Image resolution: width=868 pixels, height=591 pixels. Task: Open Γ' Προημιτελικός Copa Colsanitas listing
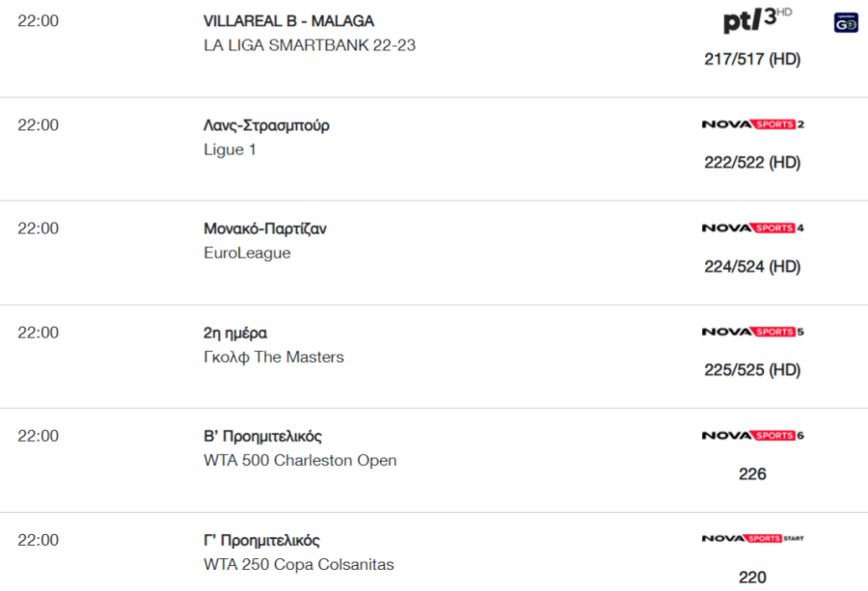point(261,541)
